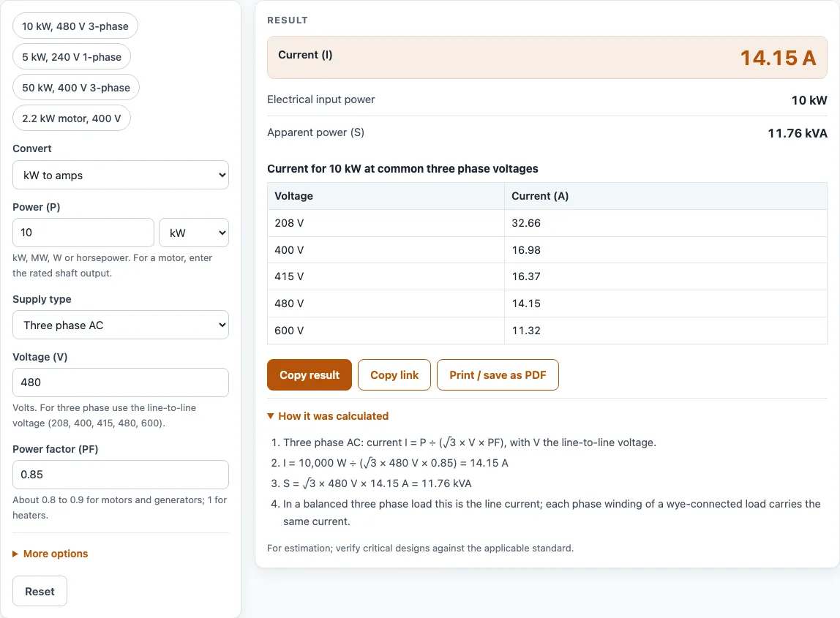
Task: Click Print / save as PDF
Action: point(498,375)
